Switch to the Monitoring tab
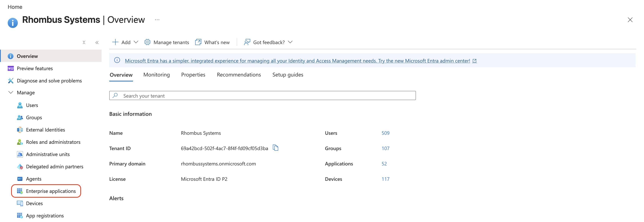This screenshot has width=644, height=222. [157, 75]
